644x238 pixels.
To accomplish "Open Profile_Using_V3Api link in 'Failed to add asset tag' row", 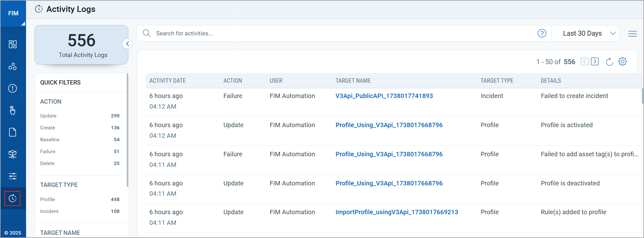I will 389,154.
